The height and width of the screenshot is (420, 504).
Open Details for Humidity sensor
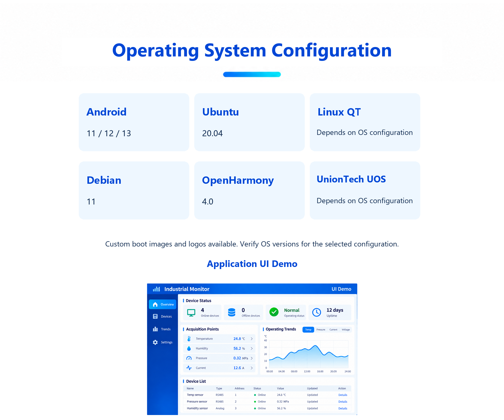coord(343,408)
